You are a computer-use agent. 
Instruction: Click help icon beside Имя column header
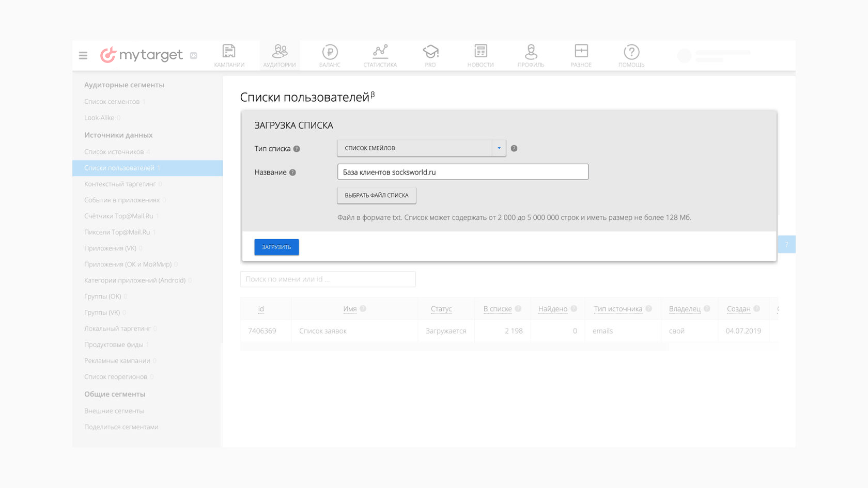click(x=363, y=309)
